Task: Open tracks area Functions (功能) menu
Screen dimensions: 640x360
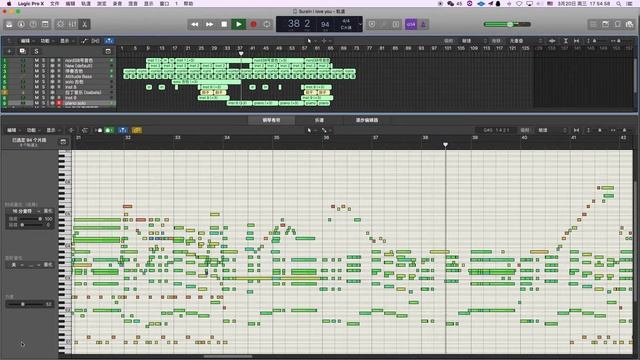Action: click(47, 41)
